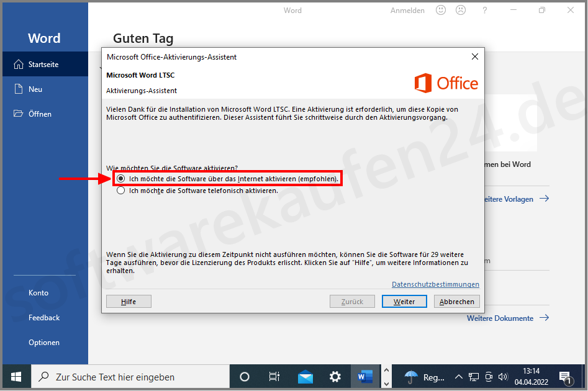Viewport: 588px width, 391px height.
Task: Select the telephone activation option
Action: (x=120, y=191)
